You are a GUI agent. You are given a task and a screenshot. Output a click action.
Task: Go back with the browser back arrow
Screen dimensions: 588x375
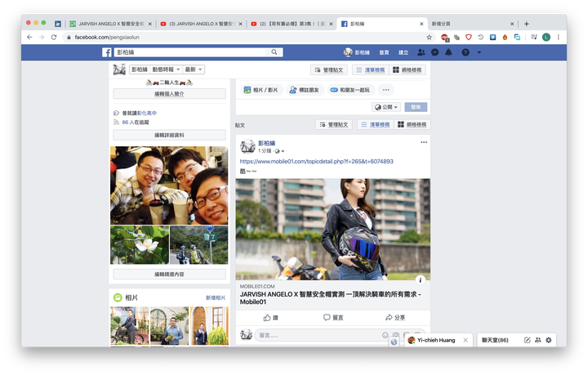point(29,37)
